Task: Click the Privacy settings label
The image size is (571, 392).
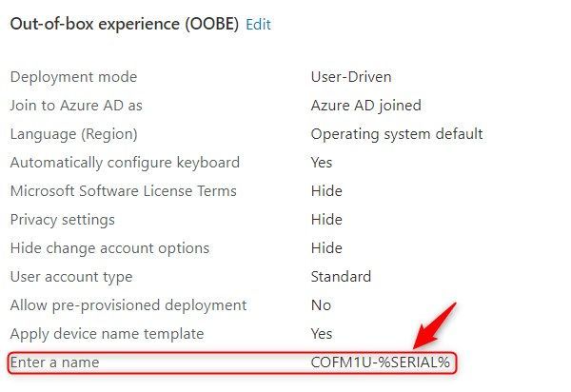Action: tap(62, 220)
